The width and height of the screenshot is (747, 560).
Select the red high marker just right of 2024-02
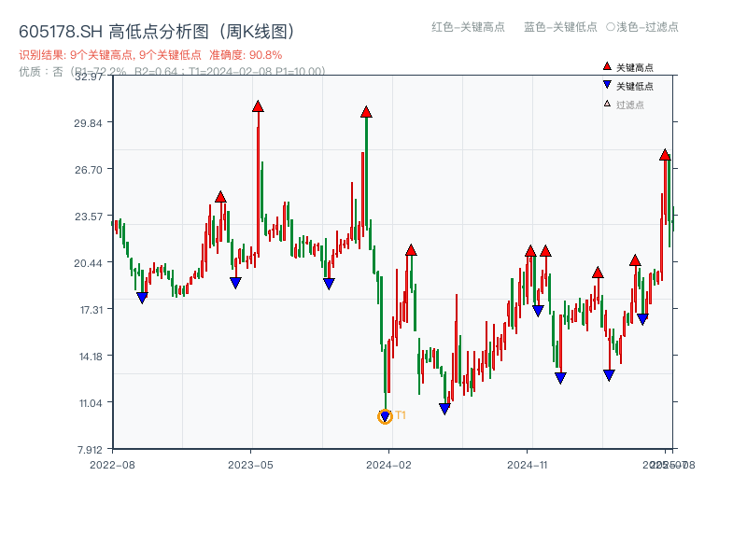411,250
